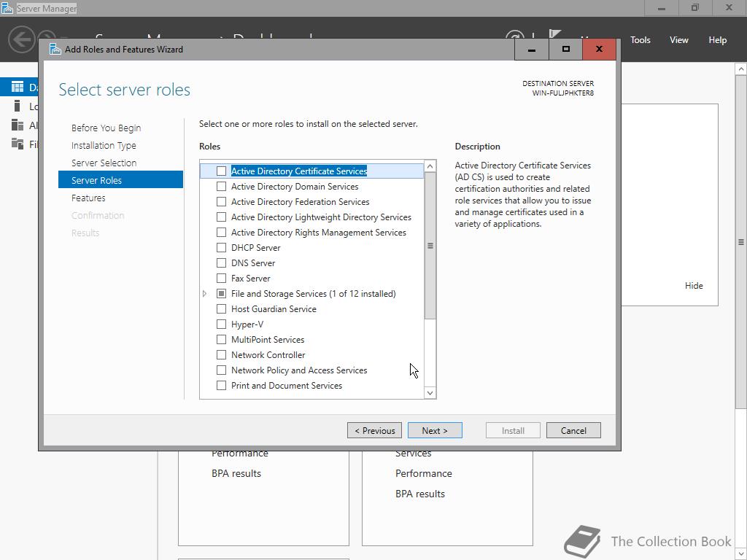Check the Network Controller checkbox
Viewport: 747px width, 560px height.
click(221, 355)
